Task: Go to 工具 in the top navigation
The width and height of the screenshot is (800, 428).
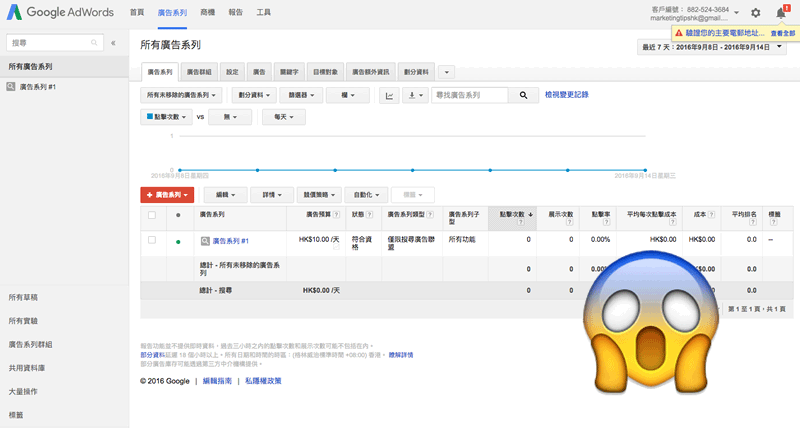Action: (x=263, y=12)
